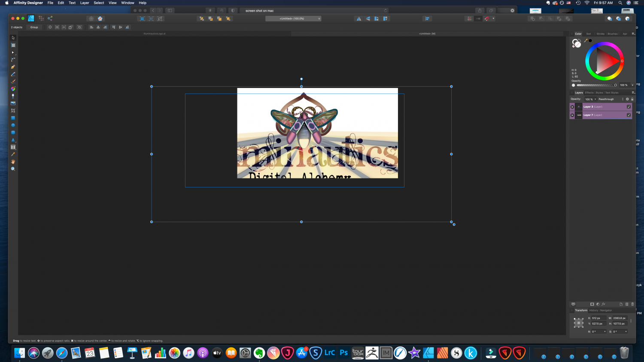
Task: Click the Group button
Action: point(34,27)
